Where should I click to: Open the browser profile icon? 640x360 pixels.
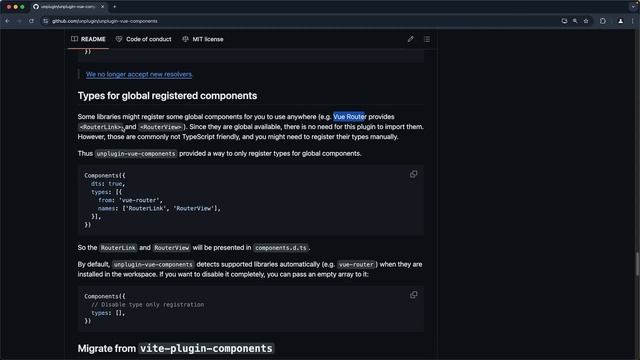[620, 21]
